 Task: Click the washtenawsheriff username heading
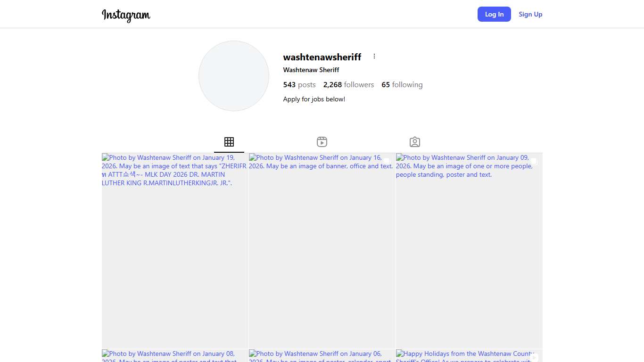pyautogui.click(x=322, y=57)
